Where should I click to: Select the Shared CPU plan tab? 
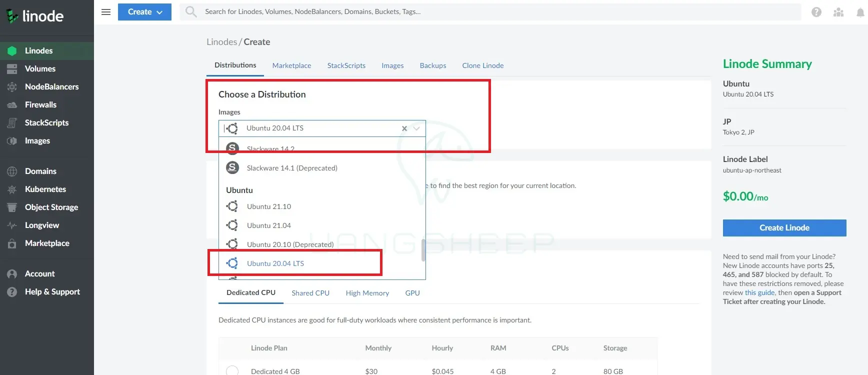[310, 293]
